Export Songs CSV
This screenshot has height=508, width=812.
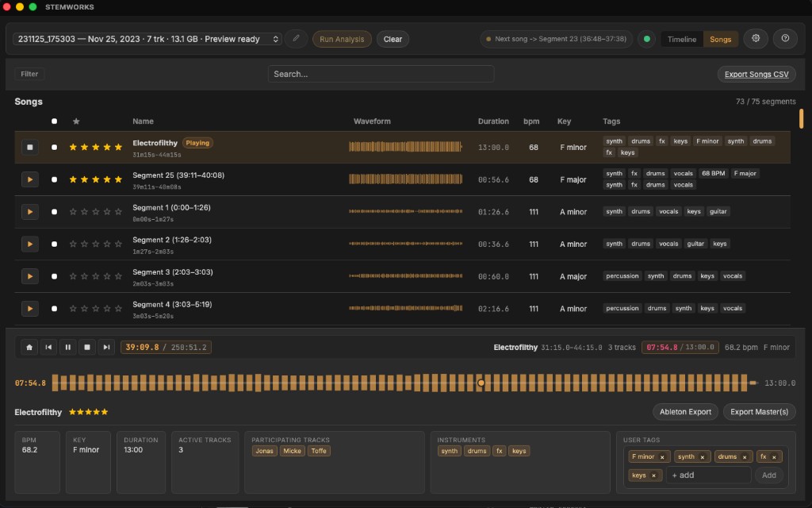click(x=756, y=74)
